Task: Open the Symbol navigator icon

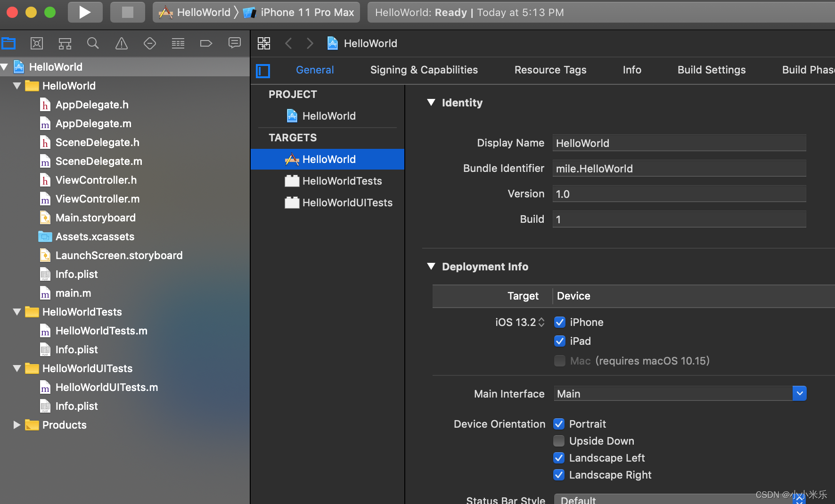Action: tap(65, 44)
